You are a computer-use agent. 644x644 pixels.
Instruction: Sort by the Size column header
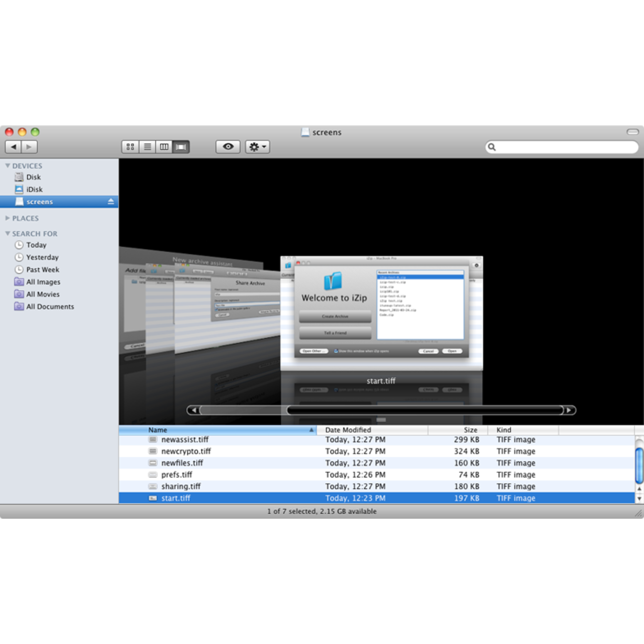458,430
